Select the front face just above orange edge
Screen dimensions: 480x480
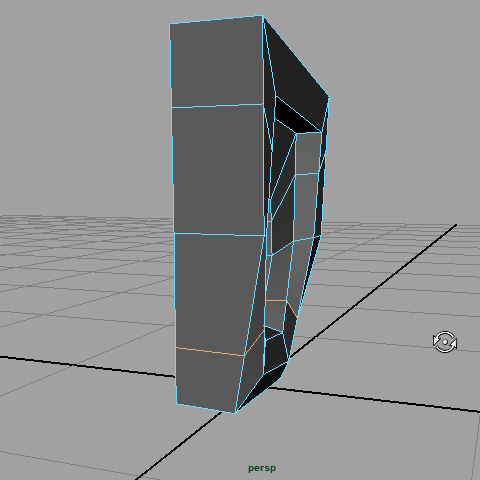[x=217, y=293]
